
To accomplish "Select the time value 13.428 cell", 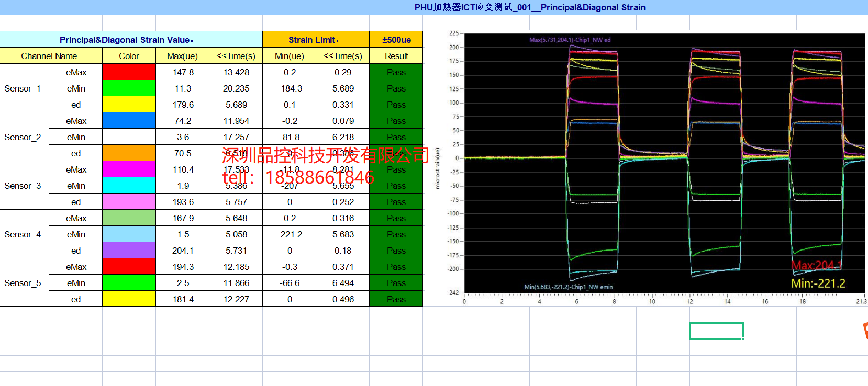I will [236, 72].
